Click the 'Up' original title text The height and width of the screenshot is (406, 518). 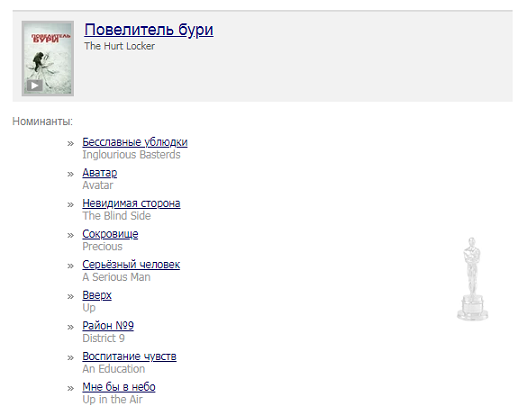(x=89, y=308)
